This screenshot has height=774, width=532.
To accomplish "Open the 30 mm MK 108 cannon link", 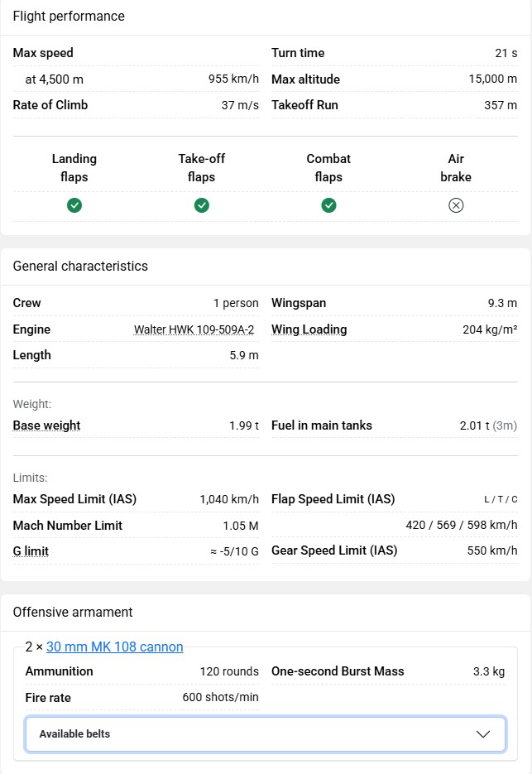I will 115,647.
